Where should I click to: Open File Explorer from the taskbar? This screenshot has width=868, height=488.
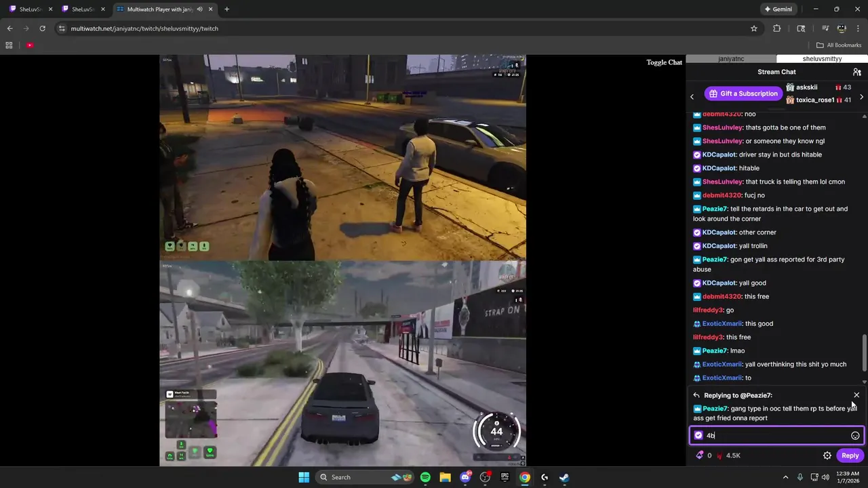pos(445,477)
